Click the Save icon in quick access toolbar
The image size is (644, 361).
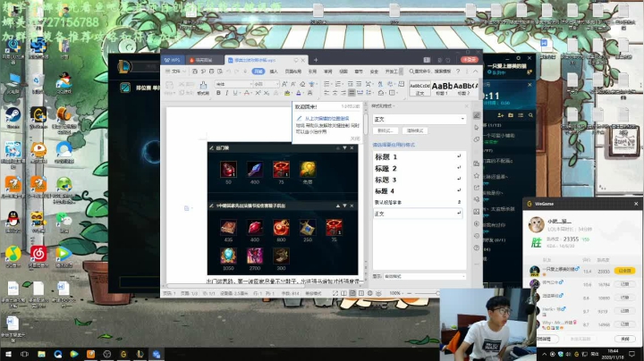click(195, 71)
